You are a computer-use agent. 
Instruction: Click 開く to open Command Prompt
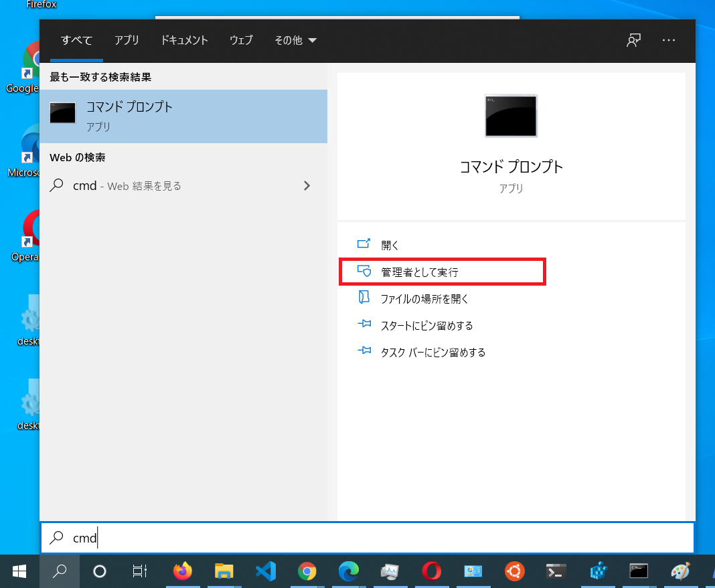(390, 245)
